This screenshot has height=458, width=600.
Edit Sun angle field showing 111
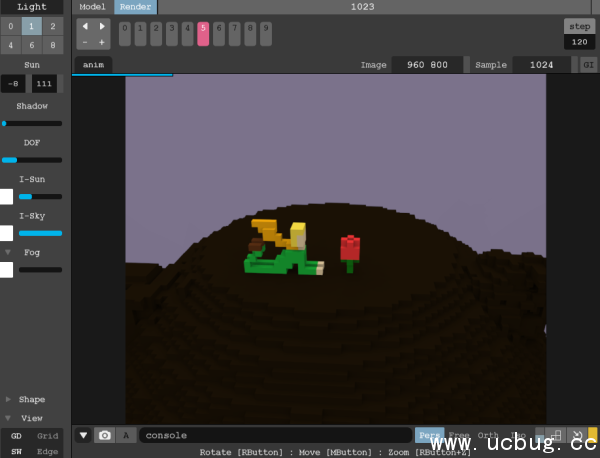click(44, 83)
